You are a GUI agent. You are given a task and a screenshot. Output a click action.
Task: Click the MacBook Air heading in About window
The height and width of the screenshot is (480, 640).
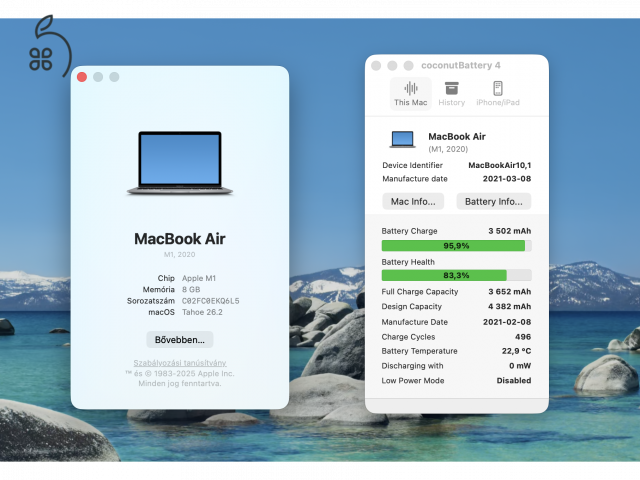180,239
